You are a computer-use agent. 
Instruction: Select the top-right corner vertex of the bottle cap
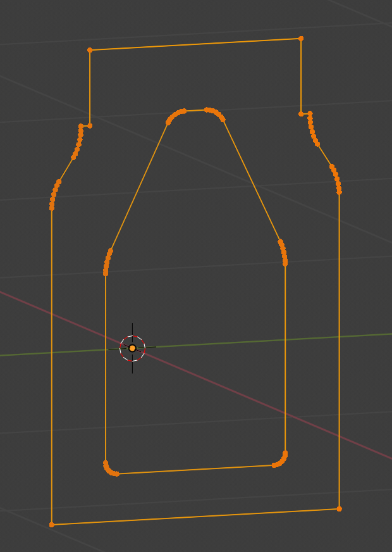coord(301,39)
